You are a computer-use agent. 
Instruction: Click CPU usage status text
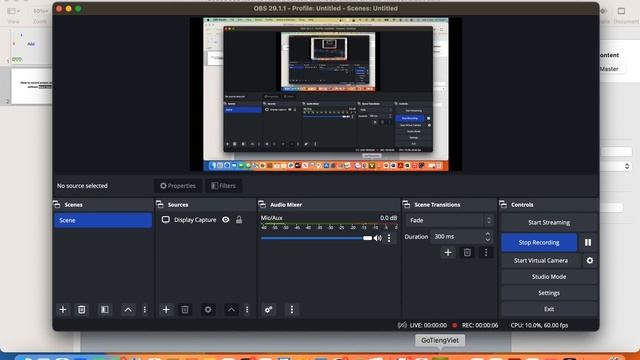point(539,325)
